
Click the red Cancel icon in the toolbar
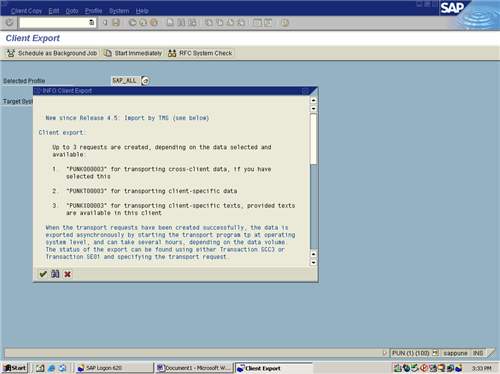(x=154, y=23)
